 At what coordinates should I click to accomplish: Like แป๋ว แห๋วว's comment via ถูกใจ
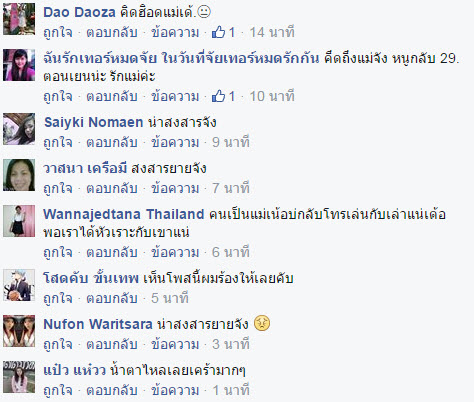[x=58, y=390]
